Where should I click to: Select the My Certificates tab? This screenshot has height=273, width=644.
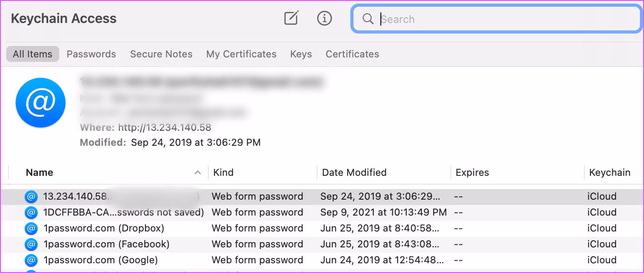[x=241, y=54]
